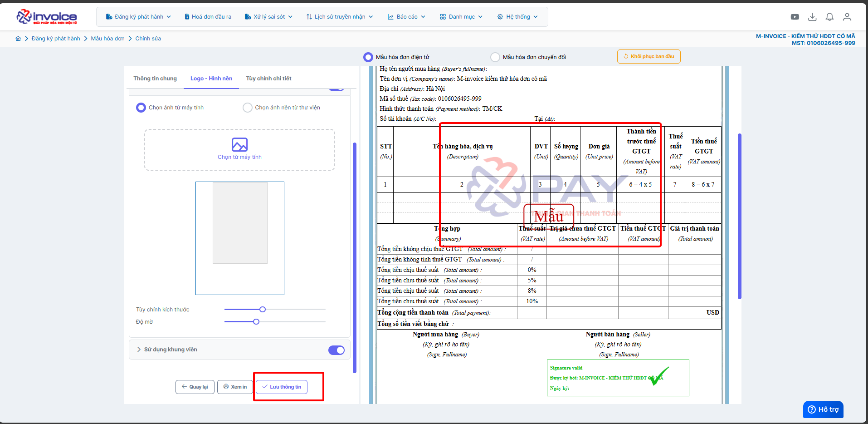Select Chọn ảnh nền từ thư viện radio
The height and width of the screenshot is (424, 868).
[x=248, y=108]
